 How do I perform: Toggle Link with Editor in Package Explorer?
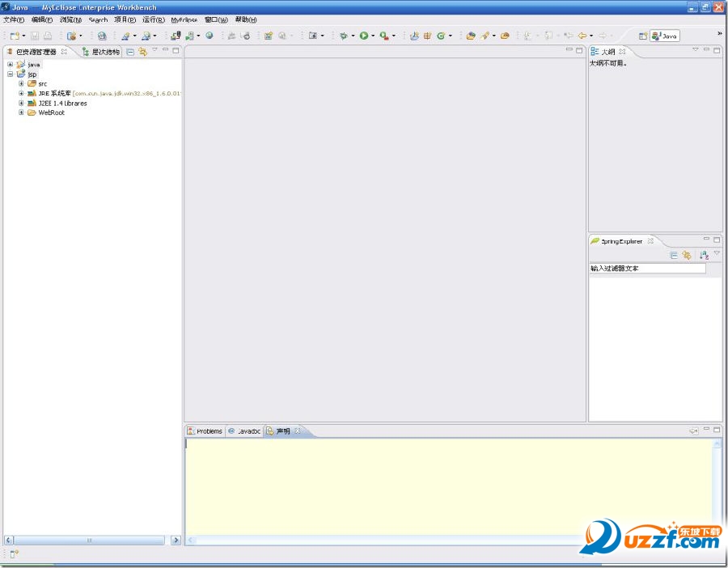(142, 52)
